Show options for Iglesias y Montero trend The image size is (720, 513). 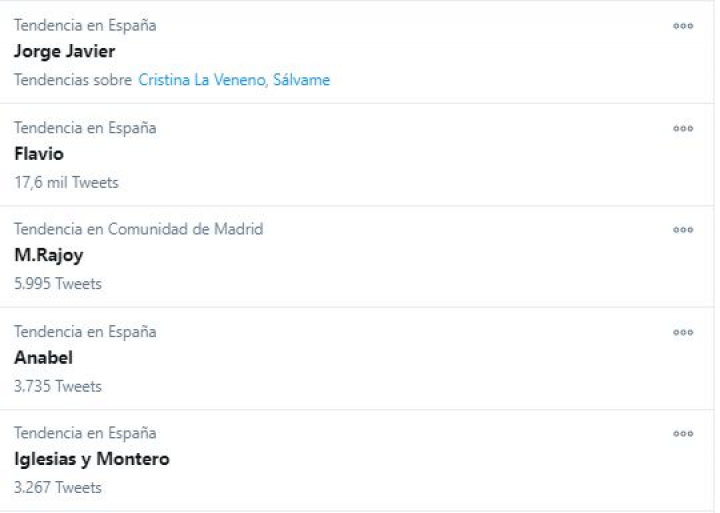(x=683, y=434)
